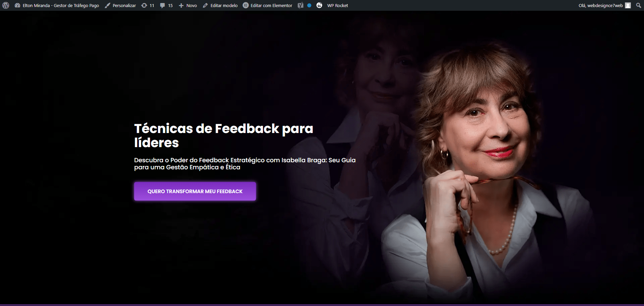Open the WordPress logo menu
The width and height of the screenshot is (644, 306).
[x=6, y=5]
